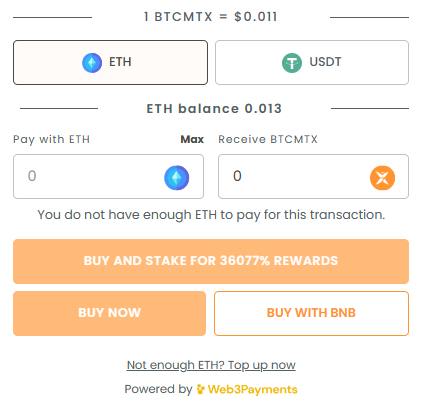Click Max to use full ETH balance
The width and height of the screenshot is (424, 406).
[192, 139]
